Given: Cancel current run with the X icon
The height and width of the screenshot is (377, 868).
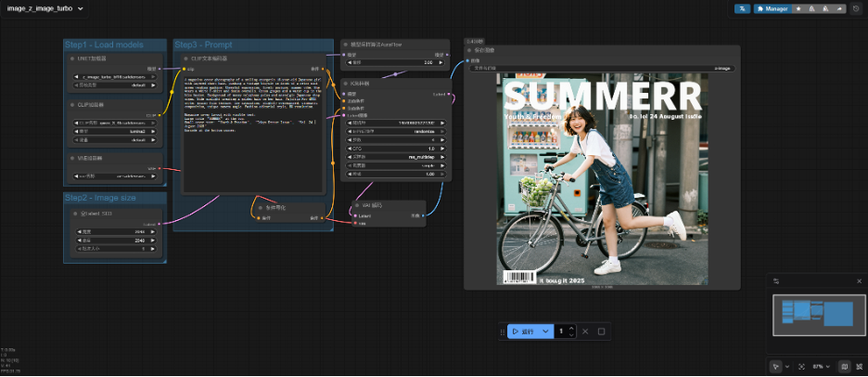Looking at the screenshot, I should click(584, 331).
